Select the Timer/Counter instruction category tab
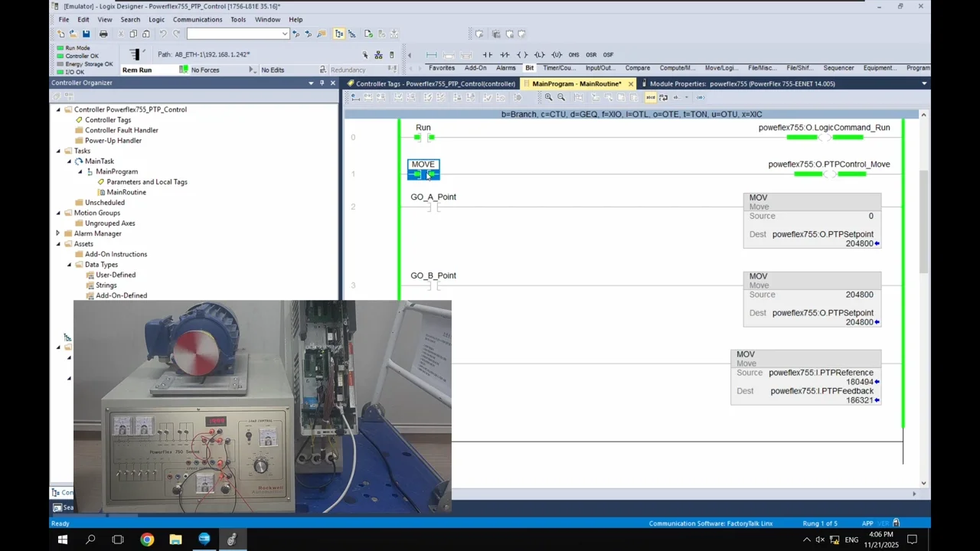 click(x=558, y=68)
